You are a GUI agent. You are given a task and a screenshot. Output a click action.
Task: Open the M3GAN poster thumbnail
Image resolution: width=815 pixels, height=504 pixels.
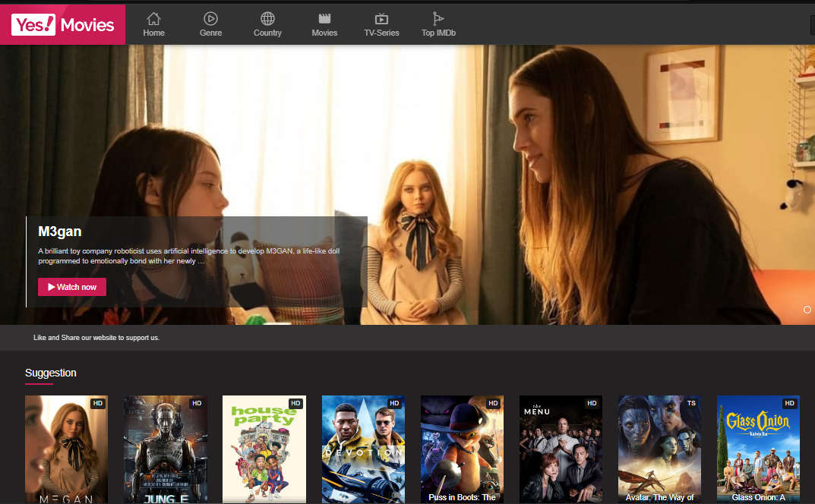[67, 449]
